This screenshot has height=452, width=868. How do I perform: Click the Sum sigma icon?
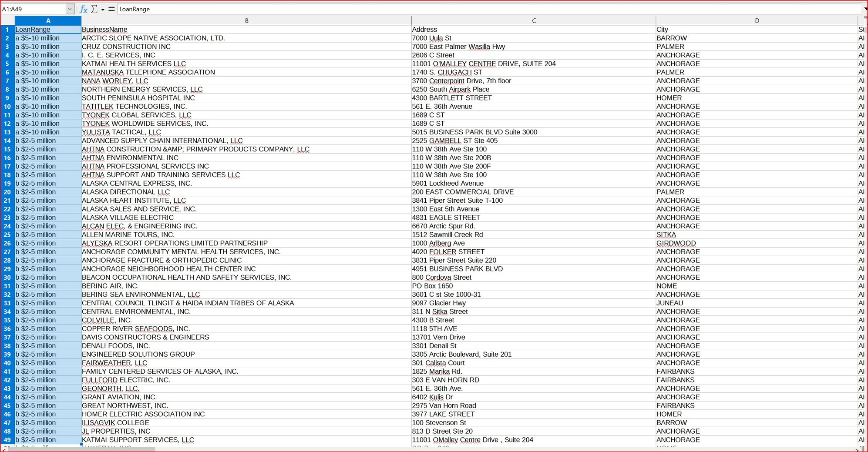[x=94, y=9]
